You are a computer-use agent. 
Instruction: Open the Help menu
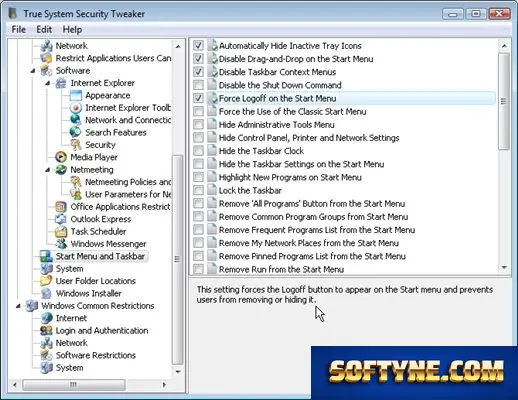pyautogui.click(x=72, y=30)
